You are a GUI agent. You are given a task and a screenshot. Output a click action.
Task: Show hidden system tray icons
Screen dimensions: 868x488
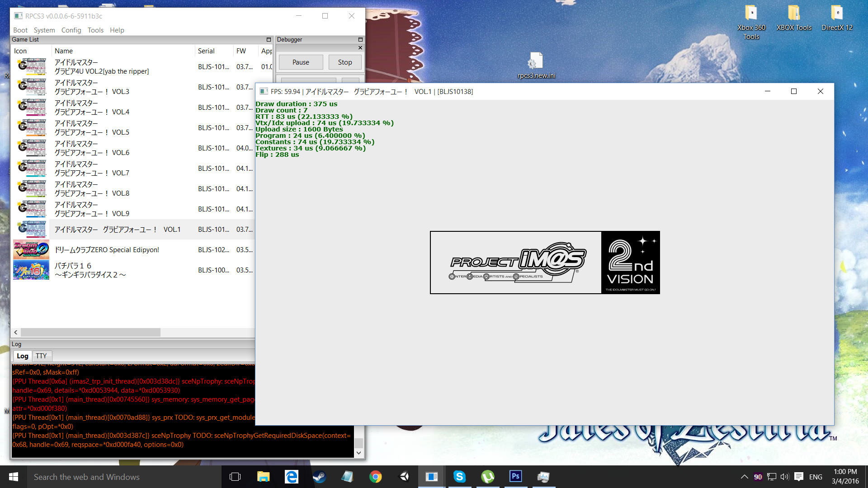point(744,477)
